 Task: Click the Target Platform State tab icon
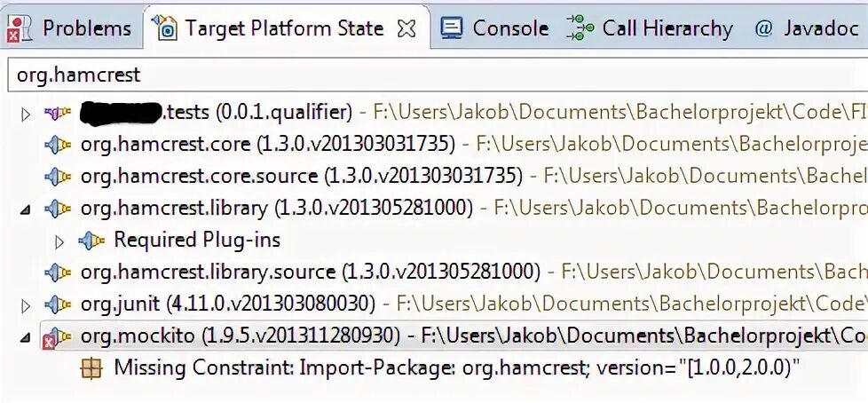coord(164,28)
